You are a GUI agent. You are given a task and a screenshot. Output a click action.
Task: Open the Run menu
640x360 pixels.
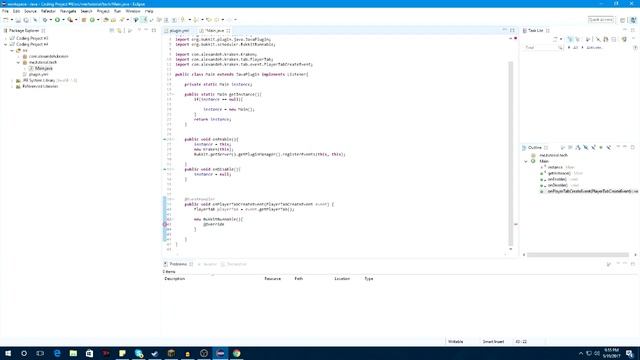118,11
